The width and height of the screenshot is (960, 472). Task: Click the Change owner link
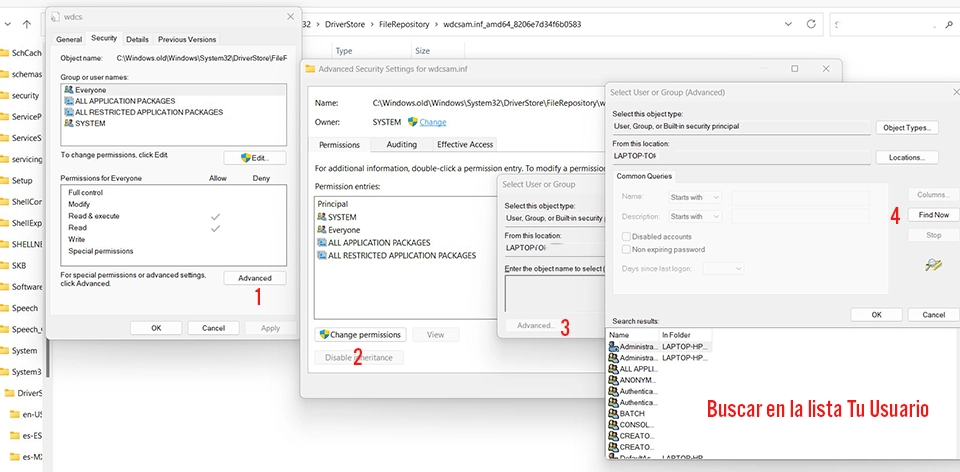coord(427,122)
